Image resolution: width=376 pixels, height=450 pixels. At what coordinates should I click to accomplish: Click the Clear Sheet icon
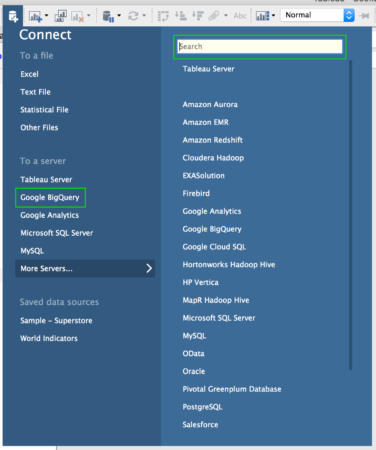tap(77, 16)
